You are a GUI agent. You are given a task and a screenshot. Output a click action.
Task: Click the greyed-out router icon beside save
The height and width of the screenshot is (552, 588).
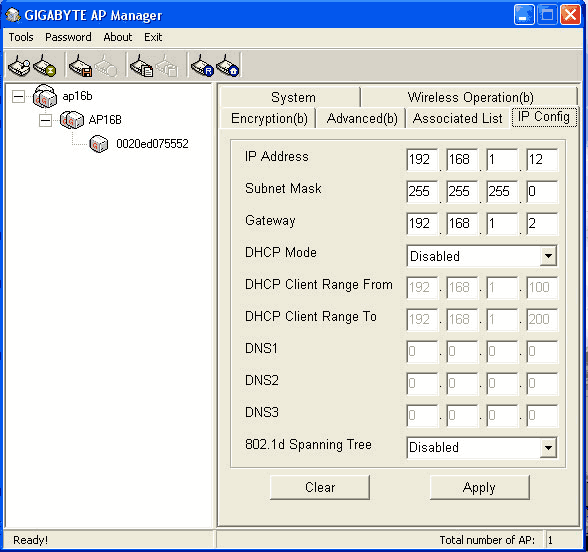pos(106,66)
